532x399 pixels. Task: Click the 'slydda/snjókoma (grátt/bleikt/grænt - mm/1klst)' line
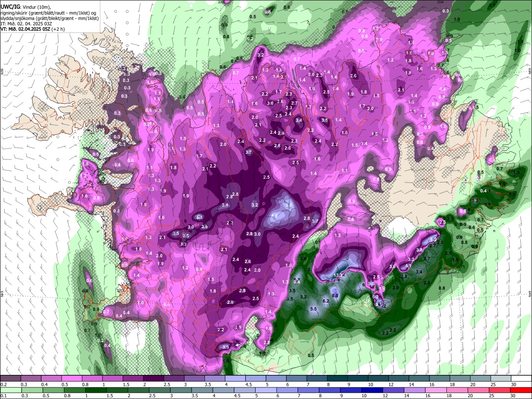tap(49, 18)
